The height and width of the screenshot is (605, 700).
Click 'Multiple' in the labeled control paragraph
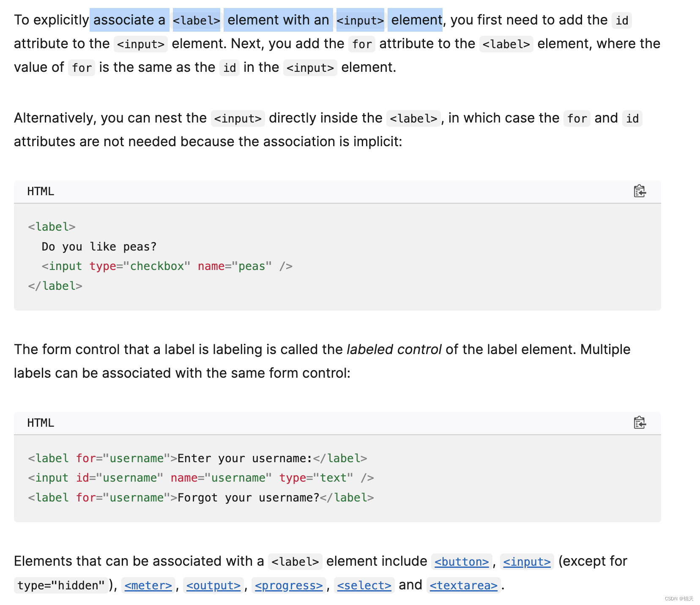coord(605,349)
